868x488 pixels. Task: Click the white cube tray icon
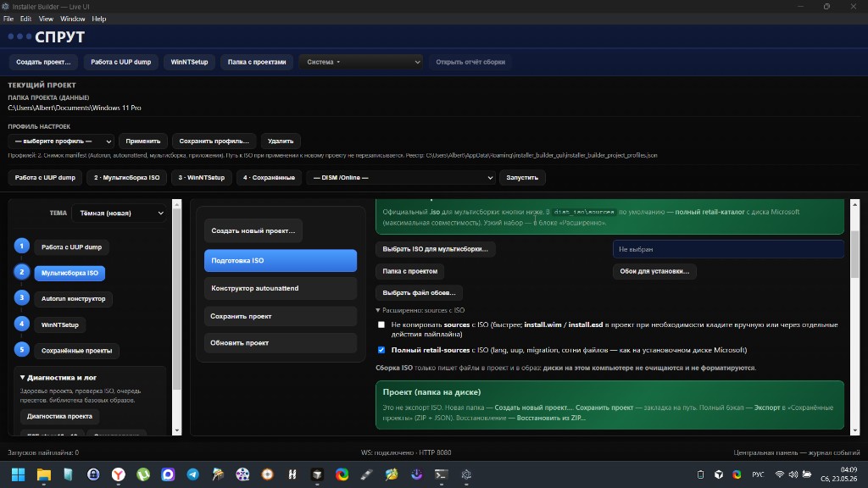[719, 474]
